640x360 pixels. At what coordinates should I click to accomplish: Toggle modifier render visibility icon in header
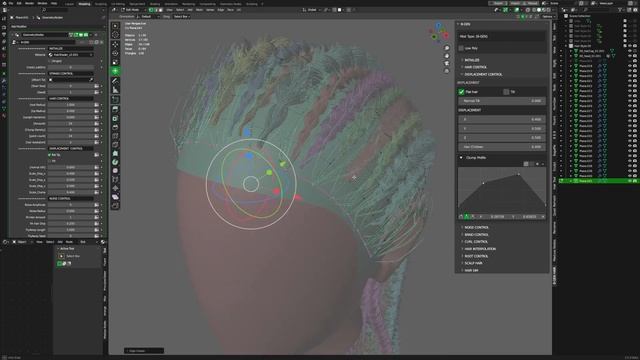(86, 35)
